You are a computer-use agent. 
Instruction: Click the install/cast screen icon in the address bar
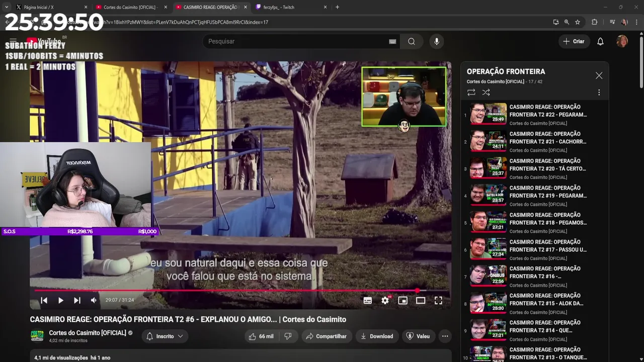pos(555,22)
